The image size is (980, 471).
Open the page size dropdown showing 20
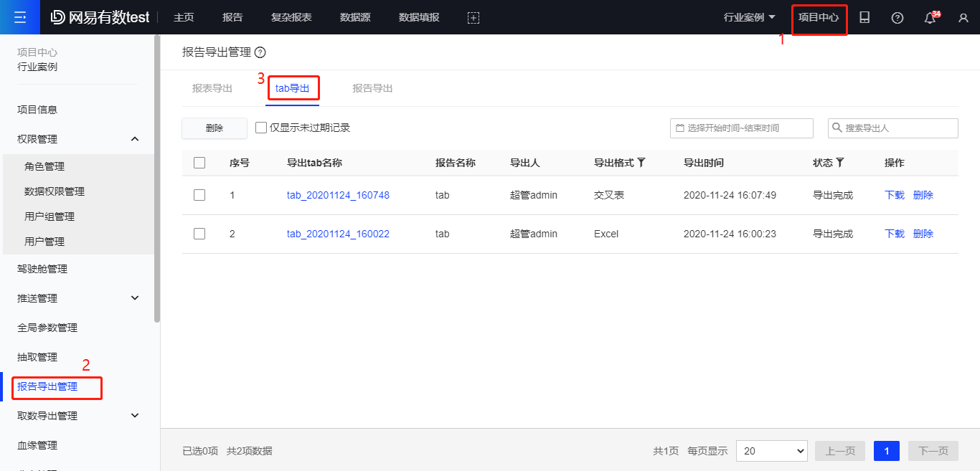[771, 451]
